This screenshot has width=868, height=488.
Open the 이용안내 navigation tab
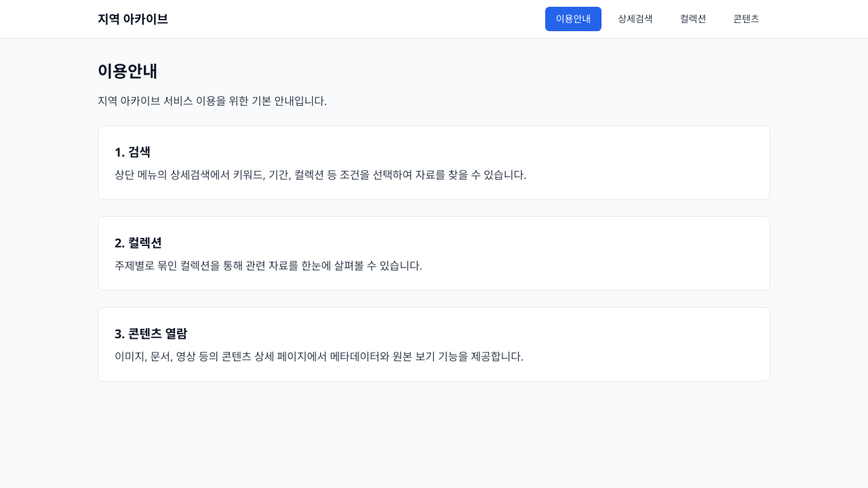point(573,19)
